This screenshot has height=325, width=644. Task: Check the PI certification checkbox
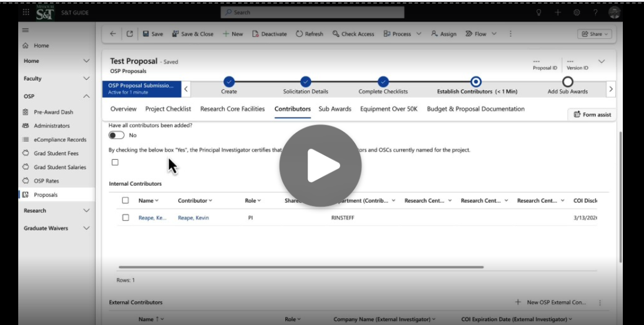[x=115, y=162]
